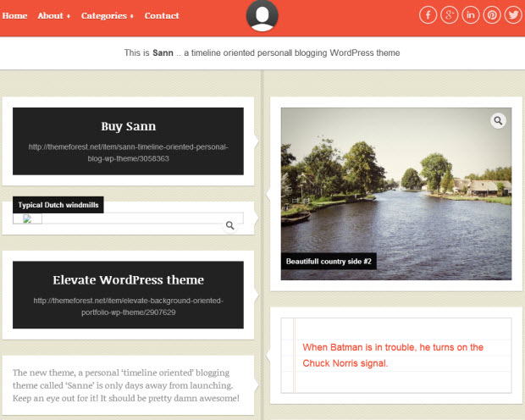Open the Elevate WordPress theme title
Screen dimensions: 525x420
click(x=128, y=279)
